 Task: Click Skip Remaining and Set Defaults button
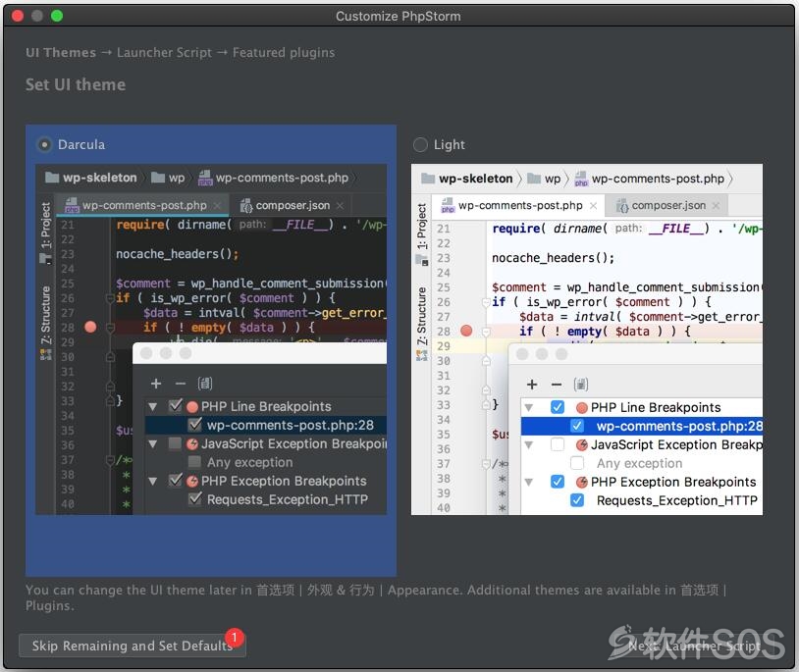(132, 646)
